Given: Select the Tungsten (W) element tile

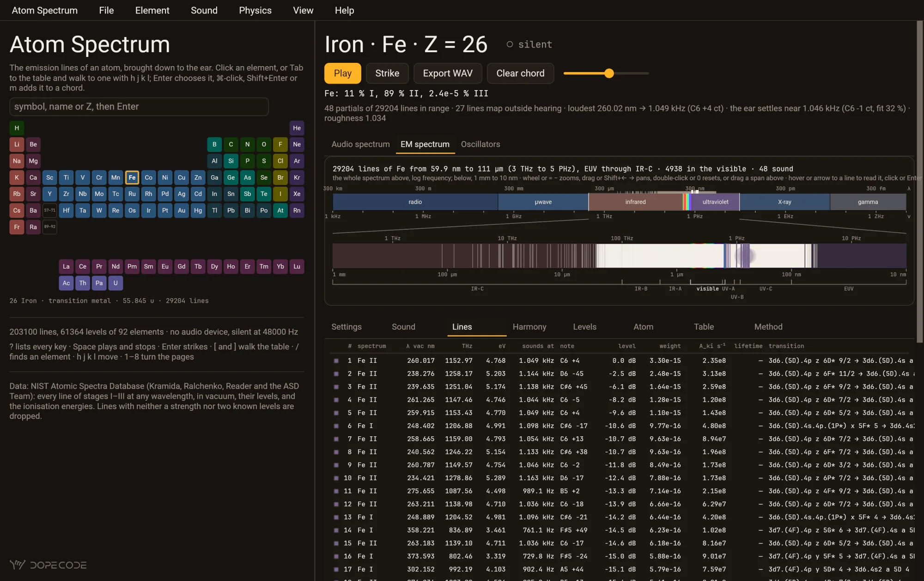Looking at the screenshot, I should pyautogui.click(x=99, y=210).
